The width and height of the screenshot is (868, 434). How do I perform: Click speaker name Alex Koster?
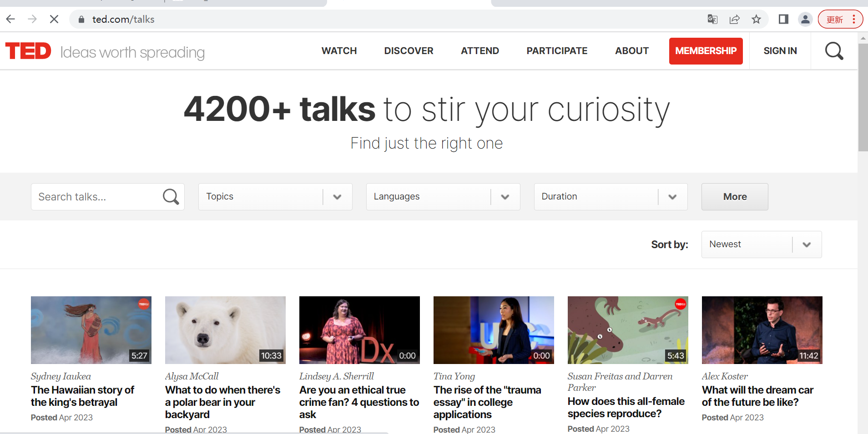point(725,376)
